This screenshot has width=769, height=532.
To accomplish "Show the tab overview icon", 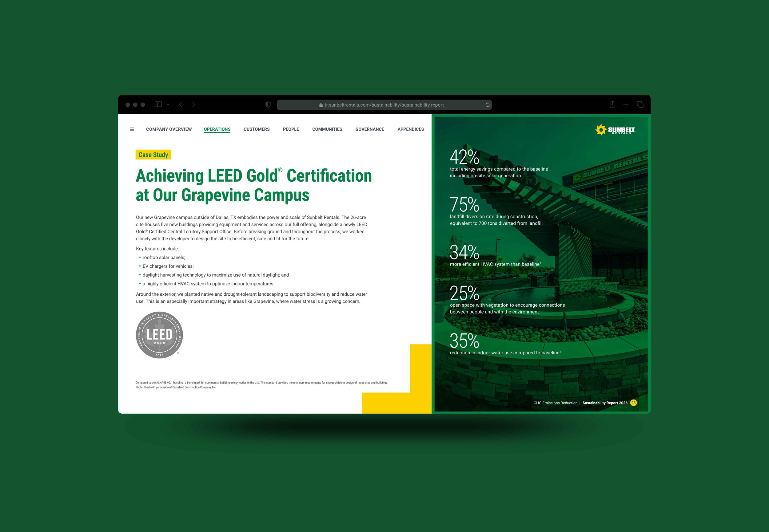I will coord(640,104).
